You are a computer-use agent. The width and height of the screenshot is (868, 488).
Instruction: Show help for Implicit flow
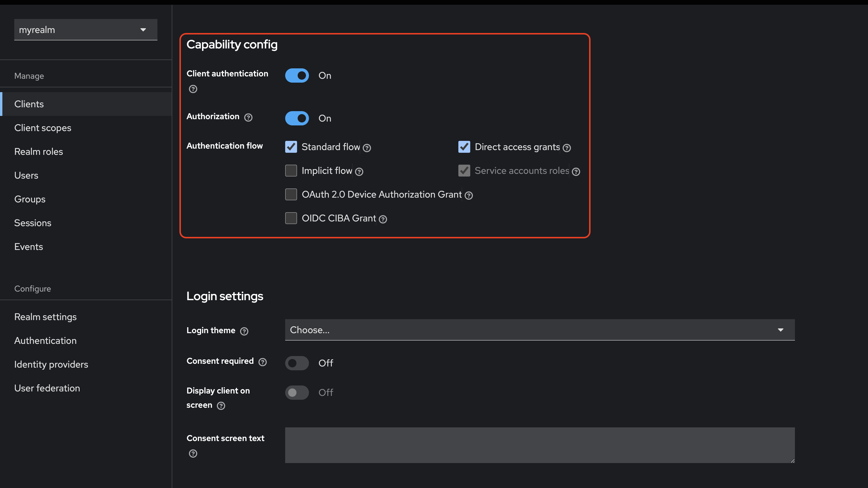(x=359, y=172)
